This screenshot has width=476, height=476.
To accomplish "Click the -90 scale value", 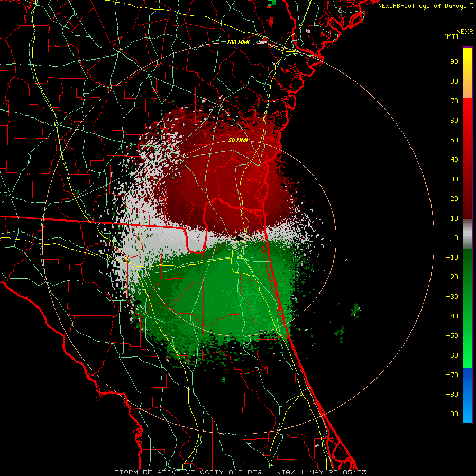I will point(452,414).
